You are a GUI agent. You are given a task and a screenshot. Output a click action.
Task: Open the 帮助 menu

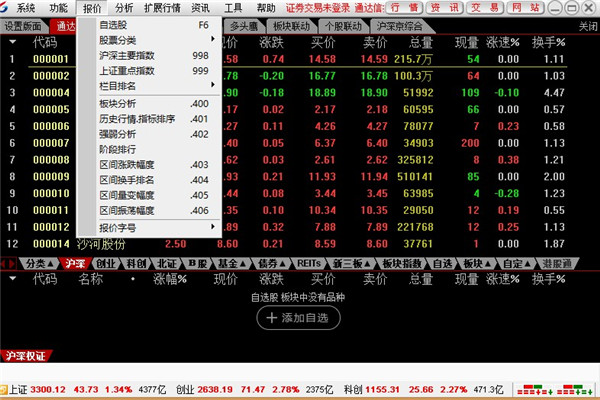266,8
